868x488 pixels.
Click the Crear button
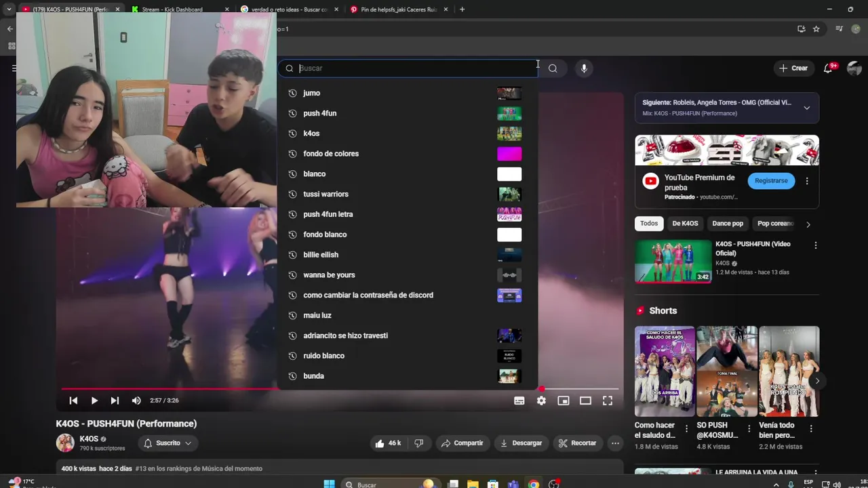pyautogui.click(x=793, y=68)
